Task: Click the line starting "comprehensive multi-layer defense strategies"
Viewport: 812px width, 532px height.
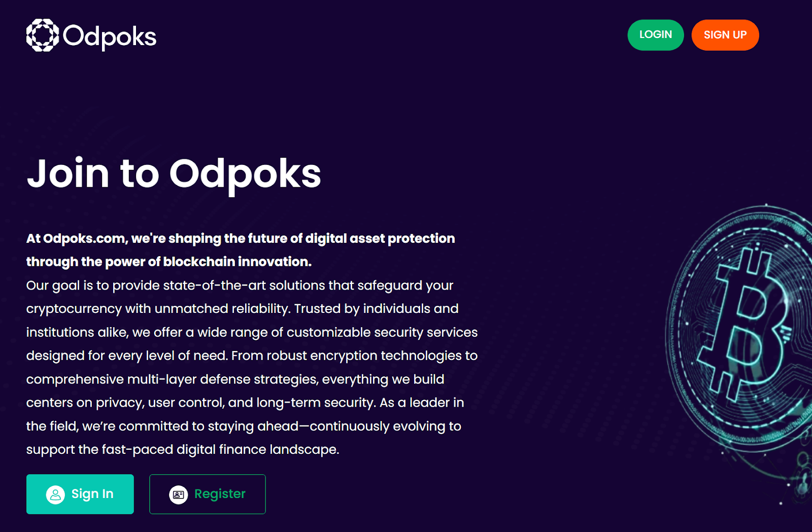Action: coord(235,379)
